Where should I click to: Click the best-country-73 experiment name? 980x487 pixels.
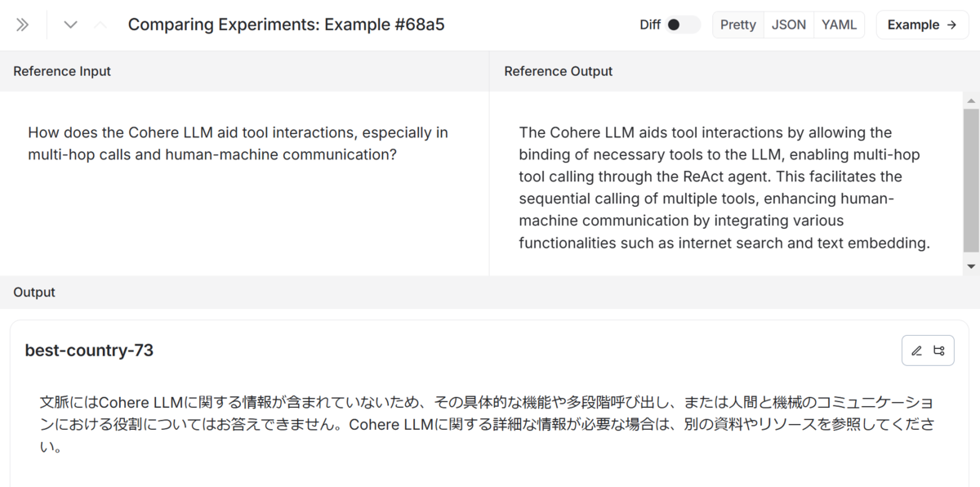click(89, 351)
